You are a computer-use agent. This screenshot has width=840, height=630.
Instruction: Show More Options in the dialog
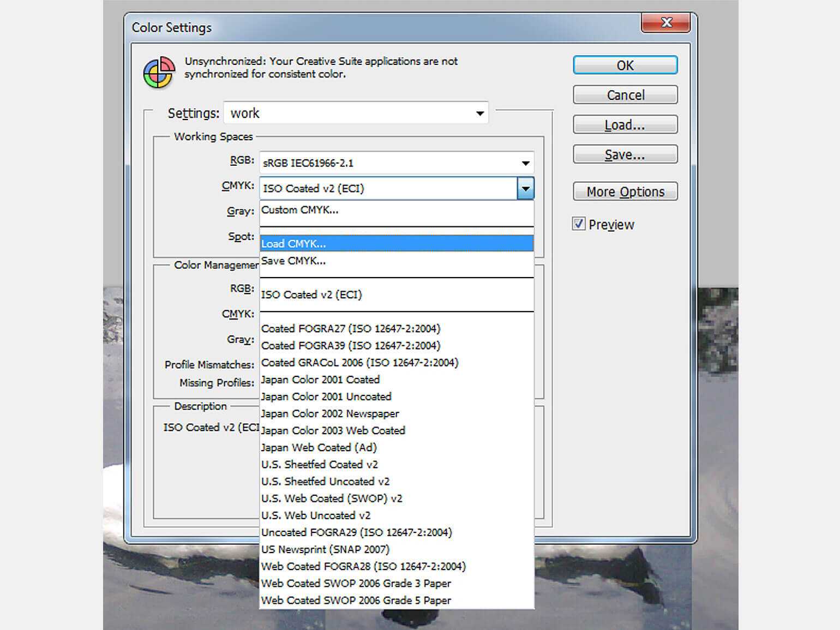(625, 191)
